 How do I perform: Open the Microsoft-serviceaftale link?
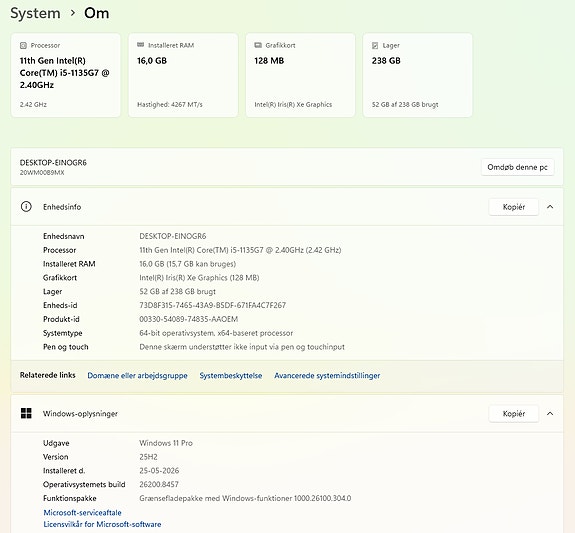point(83,512)
